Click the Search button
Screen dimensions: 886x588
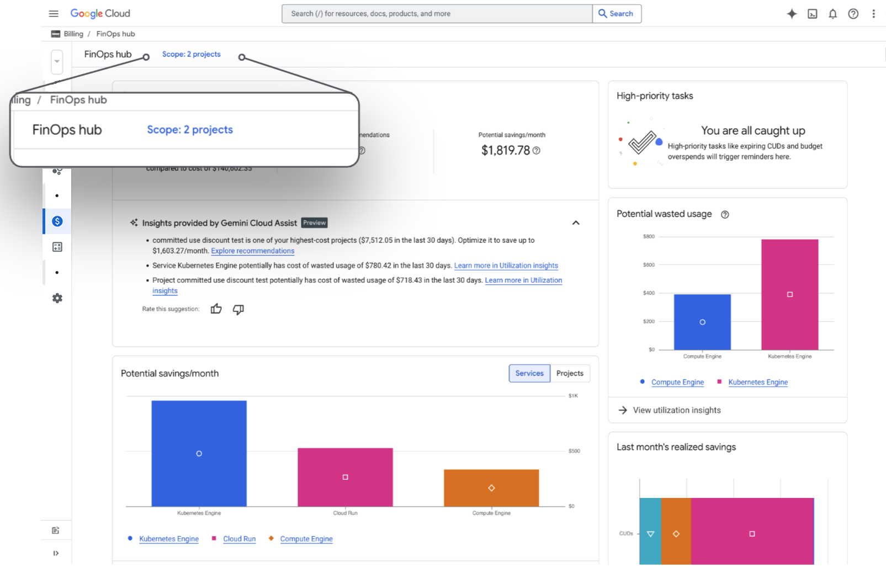(617, 14)
